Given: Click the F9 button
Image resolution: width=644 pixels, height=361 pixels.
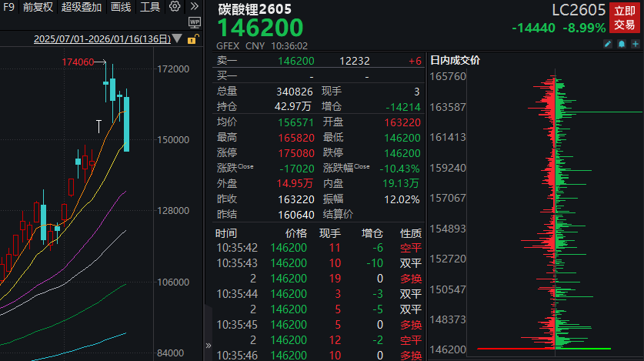Looking at the screenshot, I should [x=8, y=7].
